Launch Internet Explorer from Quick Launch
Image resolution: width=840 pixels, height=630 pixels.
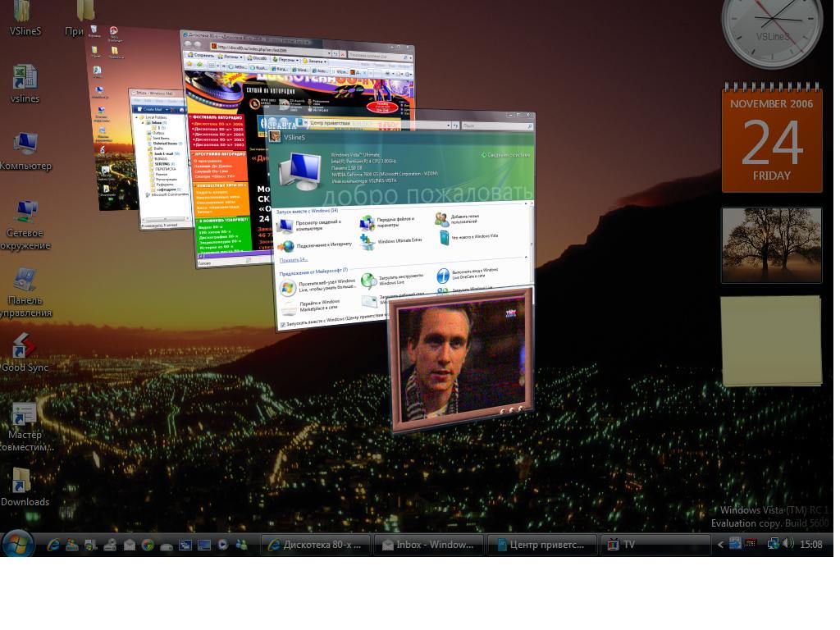(x=53, y=545)
